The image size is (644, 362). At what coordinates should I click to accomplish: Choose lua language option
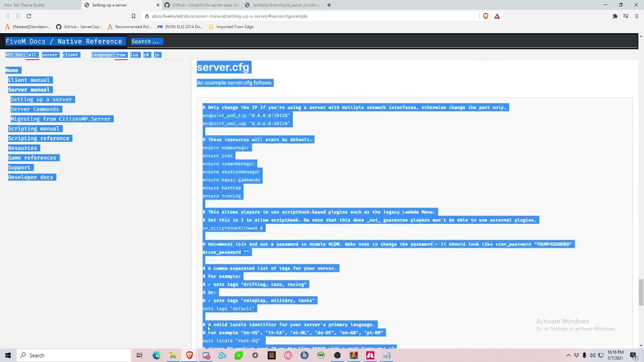pyautogui.click(x=134, y=55)
